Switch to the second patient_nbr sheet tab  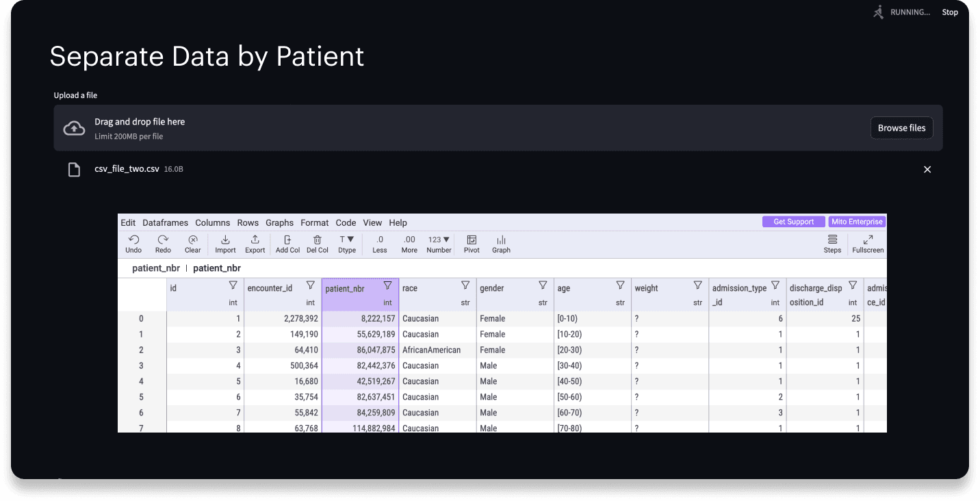[216, 268]
